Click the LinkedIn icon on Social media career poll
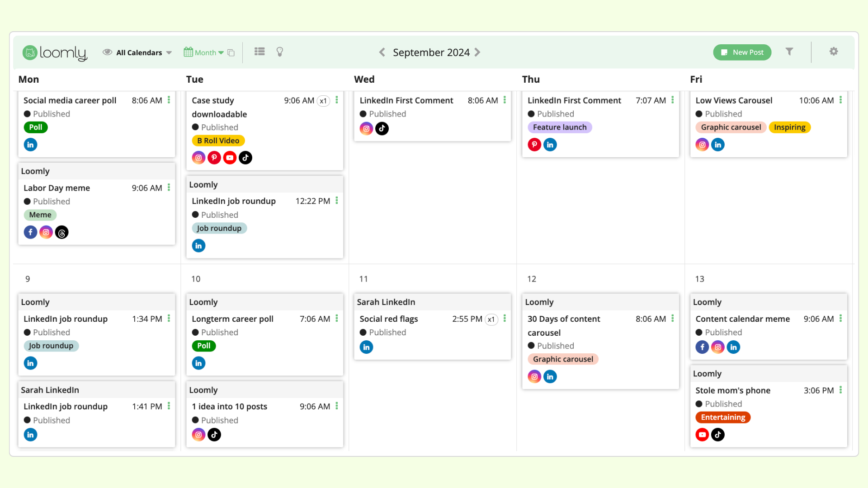The height and width of the screenshot is (488, 868). pyautogui.click(x=30, y=144)
